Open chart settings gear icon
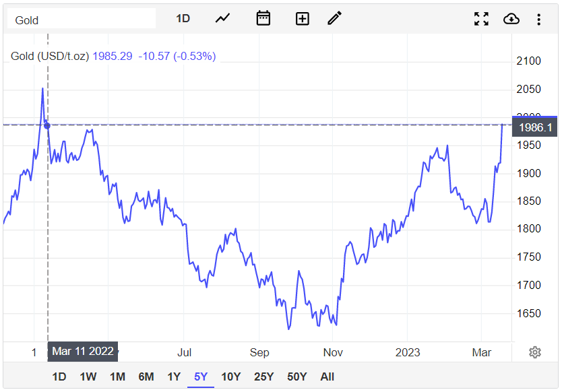 coord(535,352)
